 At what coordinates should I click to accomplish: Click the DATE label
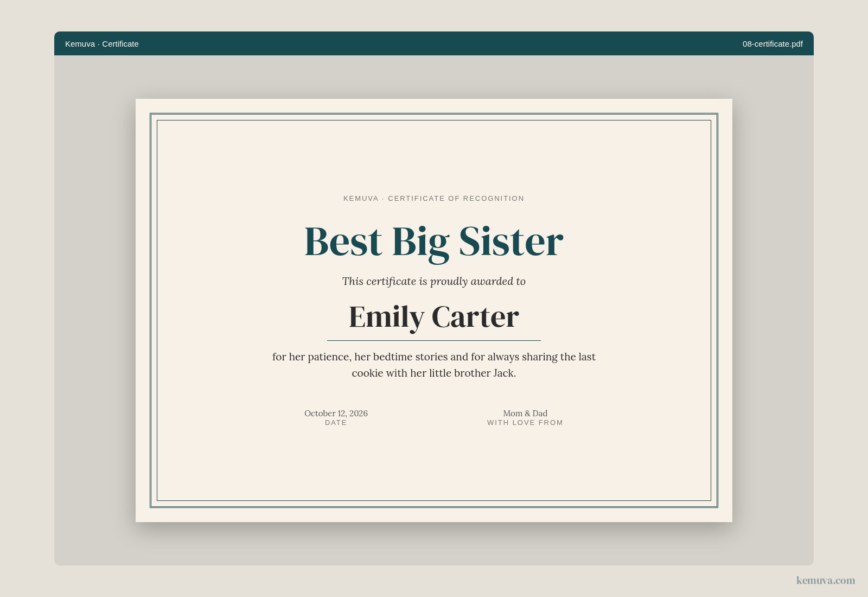[x=336, y=423]
